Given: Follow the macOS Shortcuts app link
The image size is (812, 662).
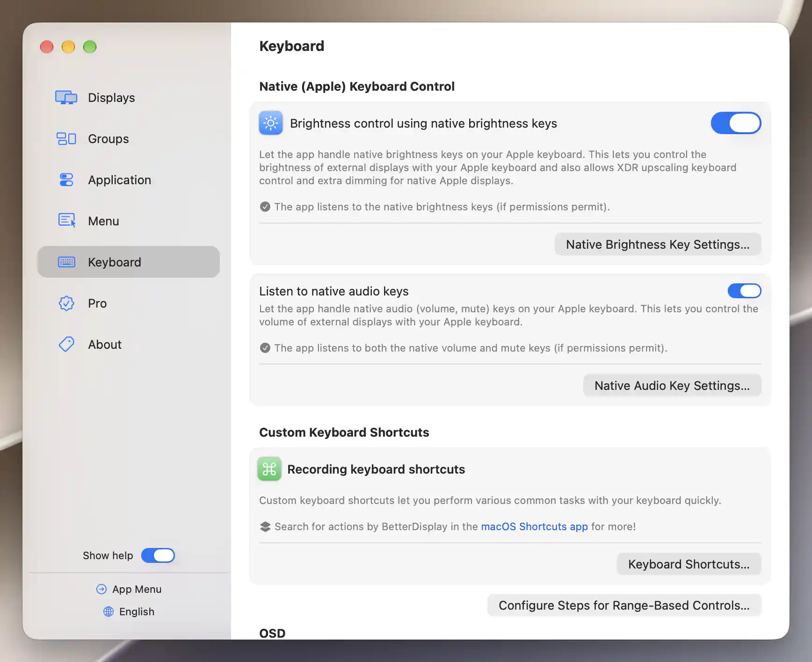Looking at the screenshot, I should [534, 526].
